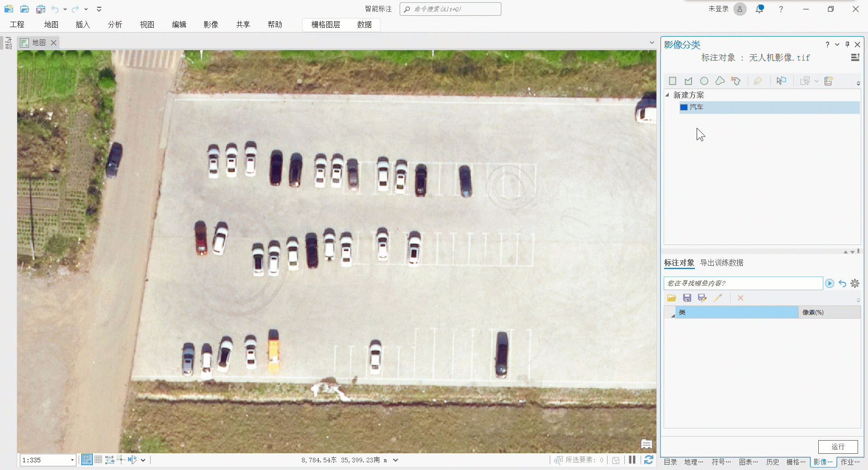
Task: Click the 未登录 sign-in label
Action: (x=718, y=9)
